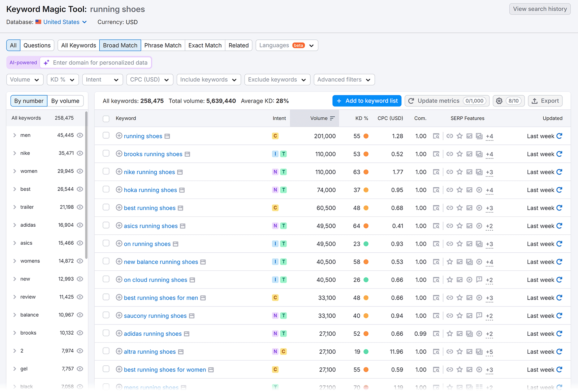Screen dimensions: 578x392
Task: Click the video SERP feature icon for hoka running shoes
Action: coord(479,190)
